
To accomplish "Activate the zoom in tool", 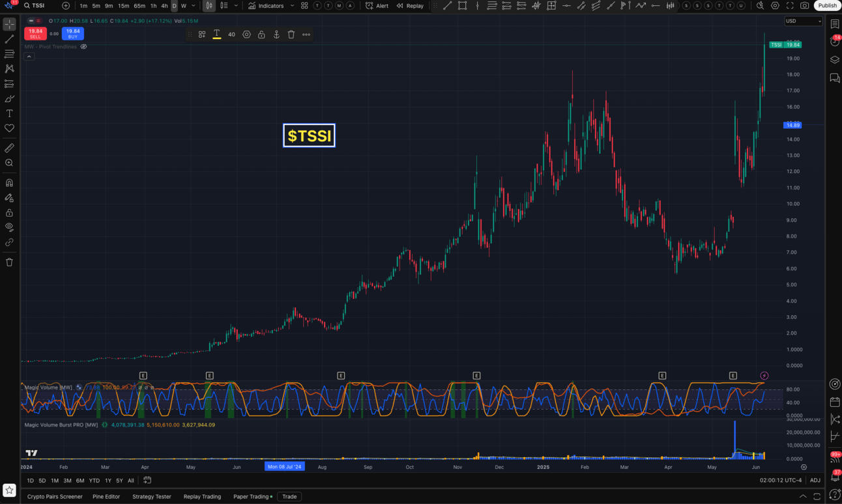I will pos(9,163).
